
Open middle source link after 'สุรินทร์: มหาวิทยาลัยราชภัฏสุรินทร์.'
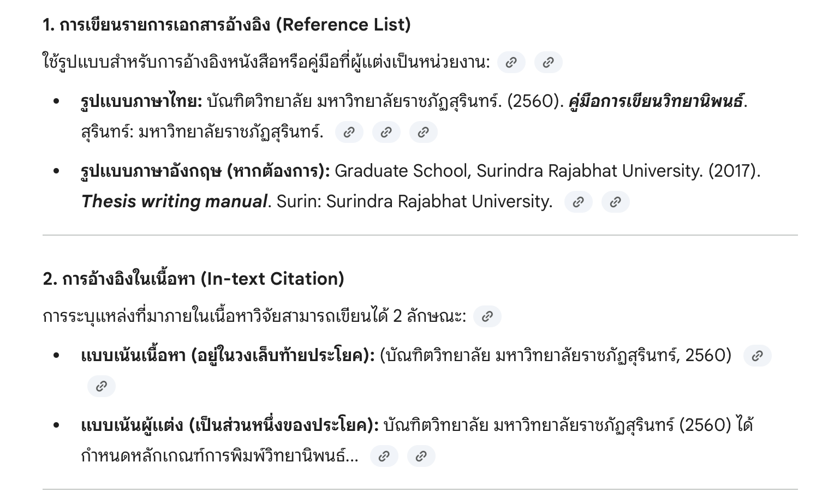coord(386,132)
